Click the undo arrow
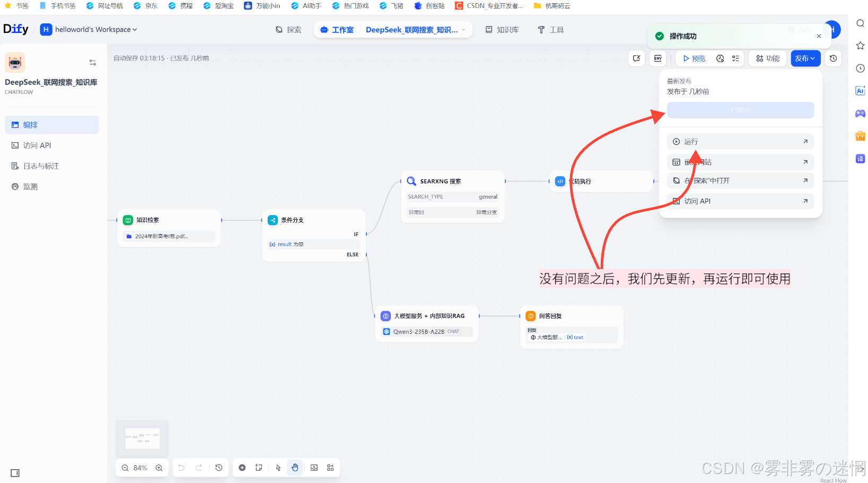868x483 pixels. point(181,468)
